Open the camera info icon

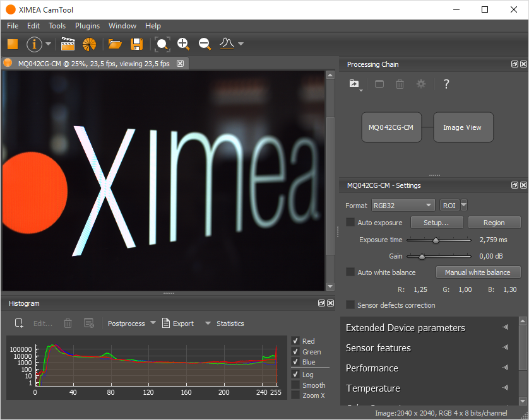click(x=35, y=44)
